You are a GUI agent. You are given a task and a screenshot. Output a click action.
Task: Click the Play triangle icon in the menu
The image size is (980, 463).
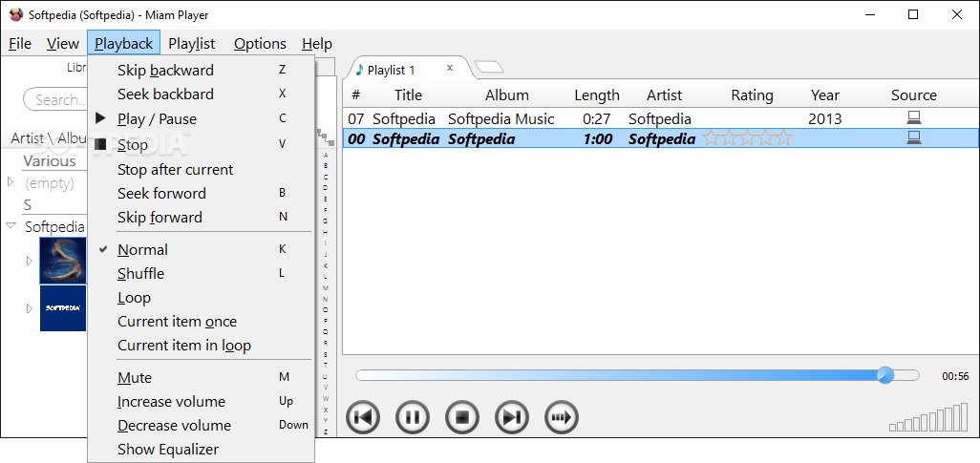coord(100,118)
